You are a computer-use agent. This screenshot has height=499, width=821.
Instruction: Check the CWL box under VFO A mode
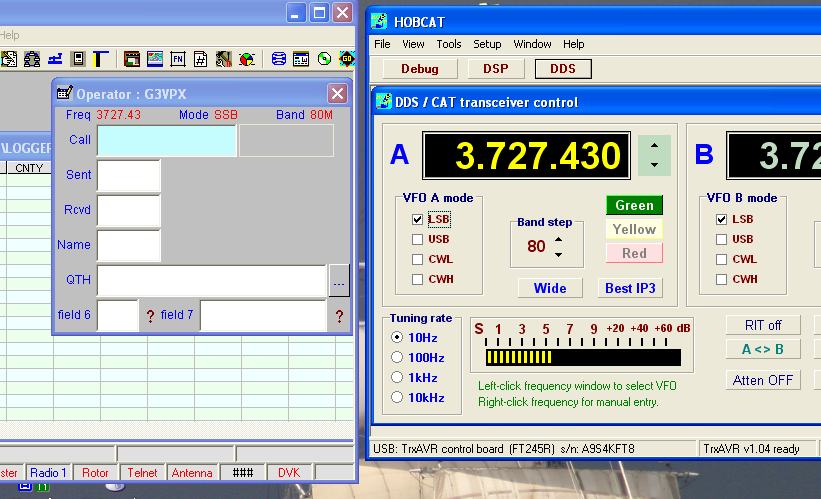418,259
